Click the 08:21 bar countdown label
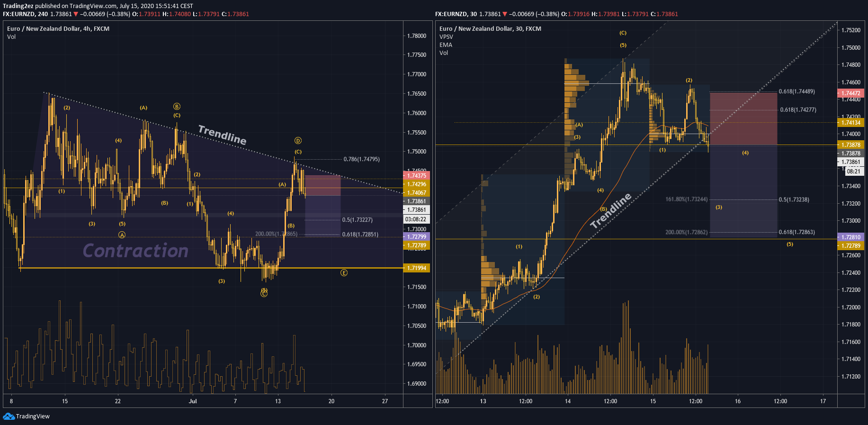Screen dimensions: 868x425 854,172
